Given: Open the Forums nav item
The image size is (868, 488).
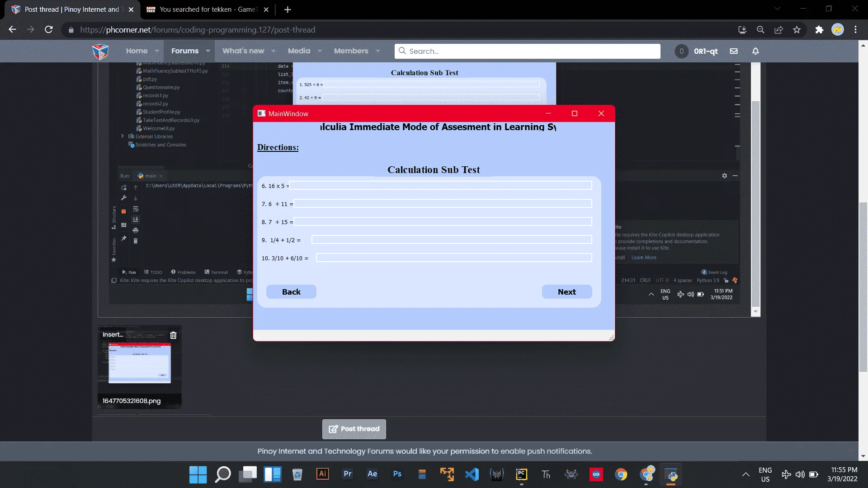Looking at the screenshot, I should (185, 51).
